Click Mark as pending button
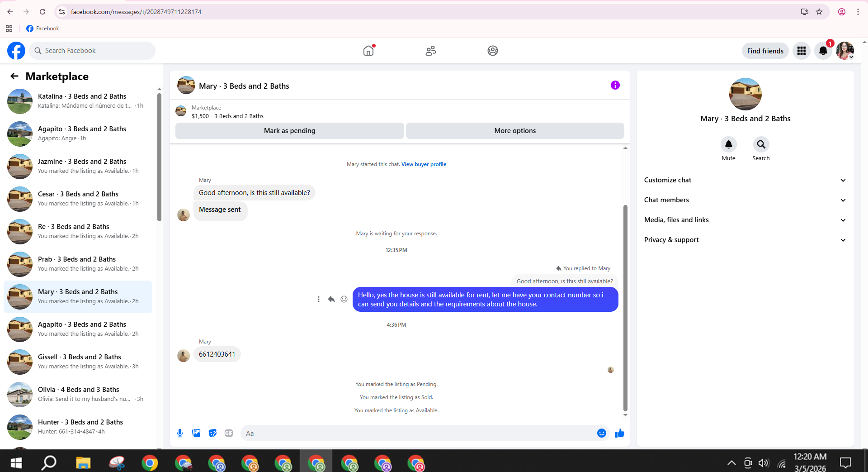Image resolution: width=868 pixels, height=472 pixels. 290,131
